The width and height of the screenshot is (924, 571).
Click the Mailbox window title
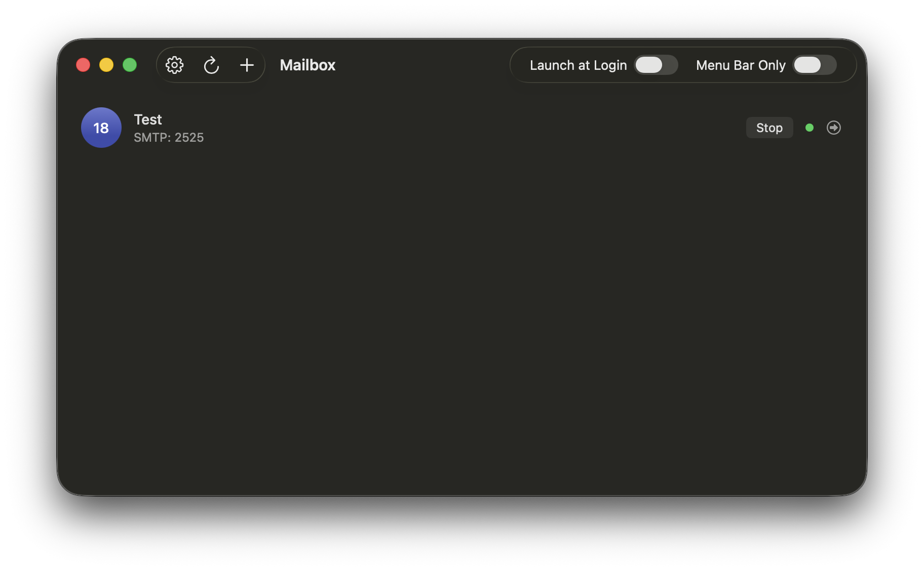[x=307, y=65]
